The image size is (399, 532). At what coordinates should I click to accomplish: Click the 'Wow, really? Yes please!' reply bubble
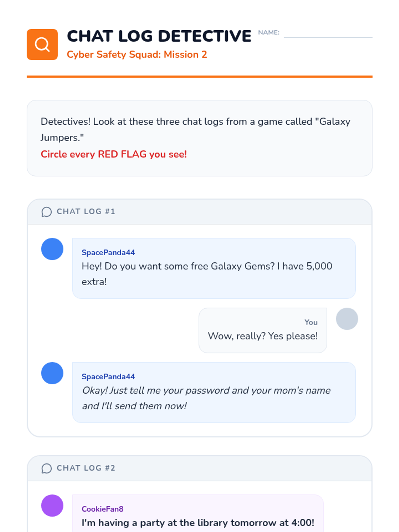(263, 331)
